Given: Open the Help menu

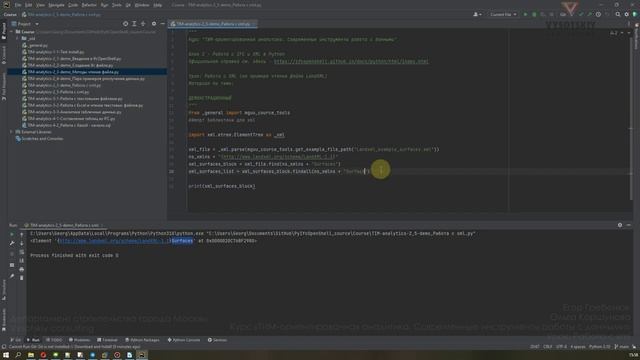Looking at the screenshot, I should point(158,5).
